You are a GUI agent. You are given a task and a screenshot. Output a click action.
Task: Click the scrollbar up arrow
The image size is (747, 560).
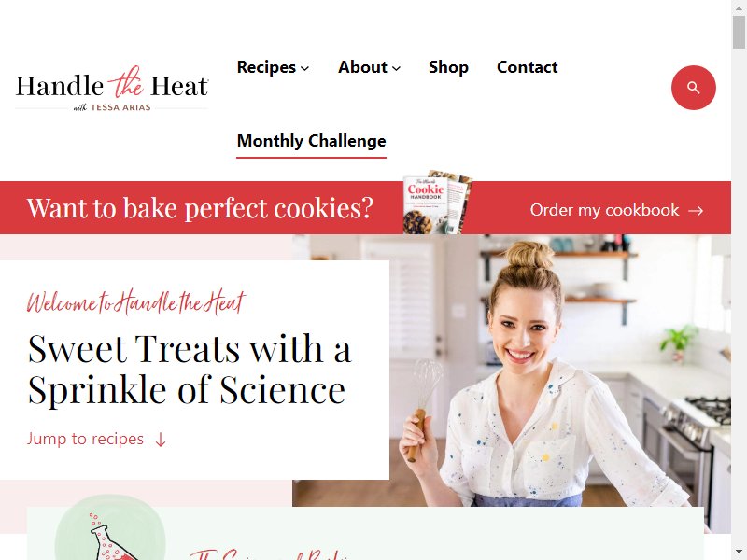[x=739, y=7]
